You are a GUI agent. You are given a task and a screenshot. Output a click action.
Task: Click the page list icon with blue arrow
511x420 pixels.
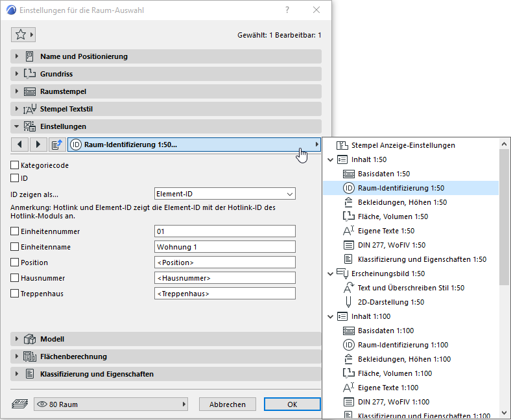point(56,145)
